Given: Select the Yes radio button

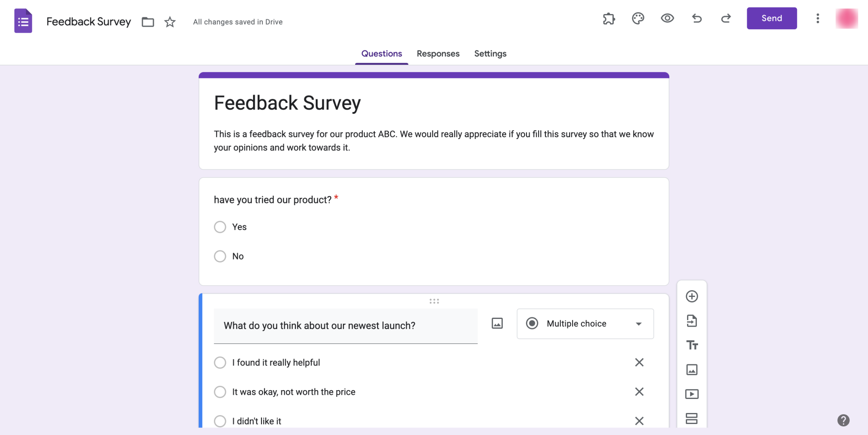Looking at the screenshot, I should 220,227.
